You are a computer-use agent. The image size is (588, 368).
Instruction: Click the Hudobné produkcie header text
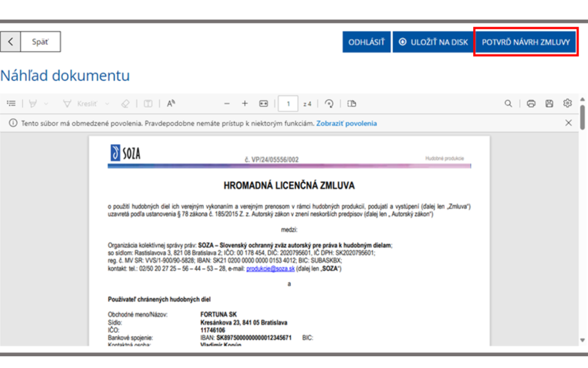(445, 158)
